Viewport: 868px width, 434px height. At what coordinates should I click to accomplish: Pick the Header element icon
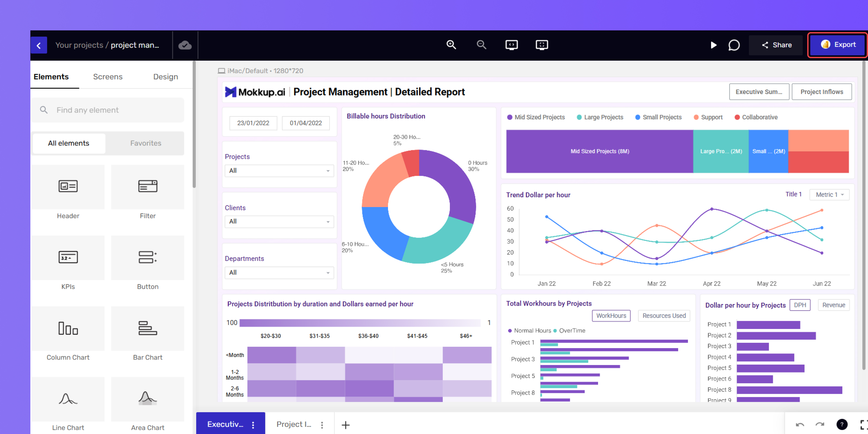click(x=68, y=186)
